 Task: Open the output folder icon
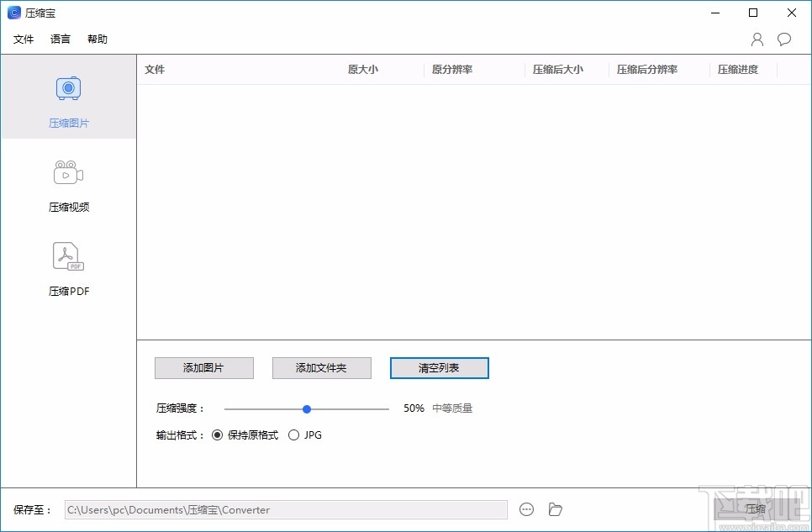pos(555,509)
